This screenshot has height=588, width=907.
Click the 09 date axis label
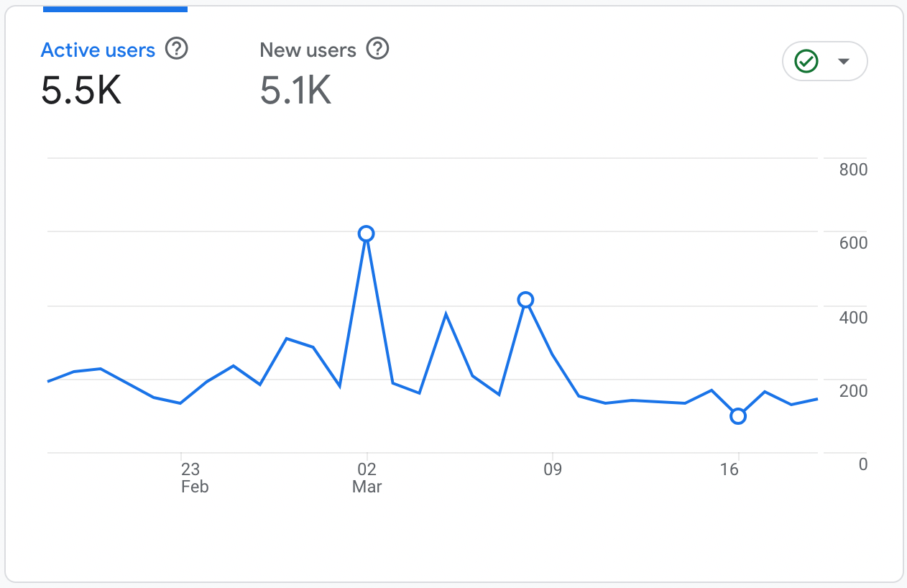552,470
